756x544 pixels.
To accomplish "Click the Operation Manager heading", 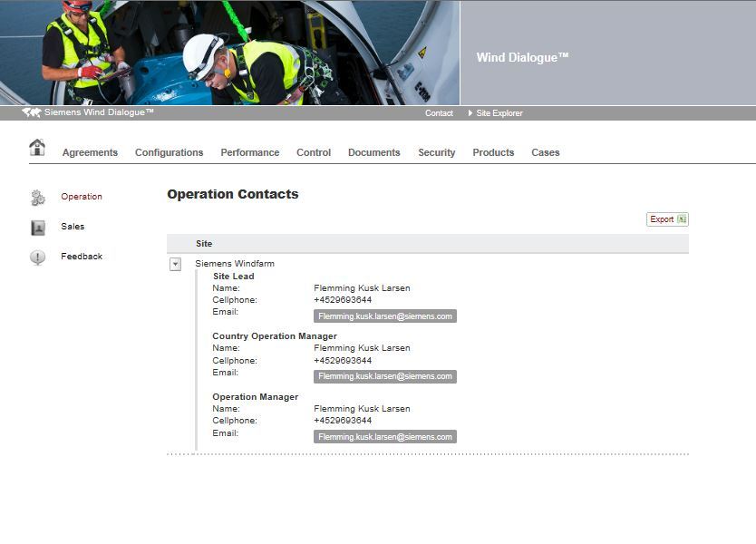I will tap(256, 397).
